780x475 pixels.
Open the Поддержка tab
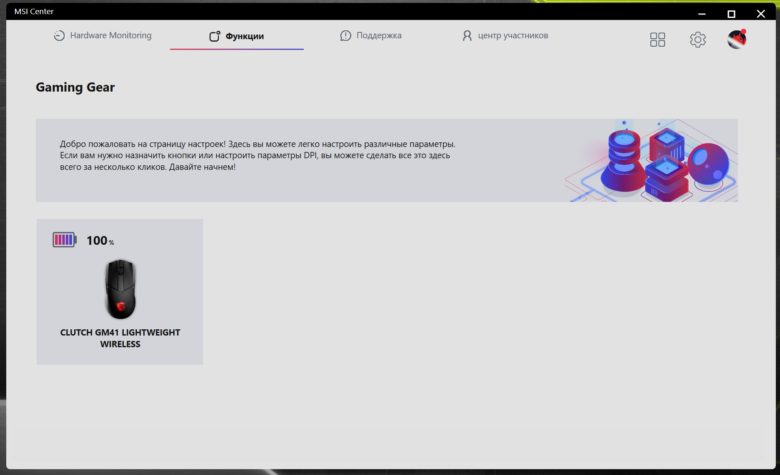(x=371, y=35)
